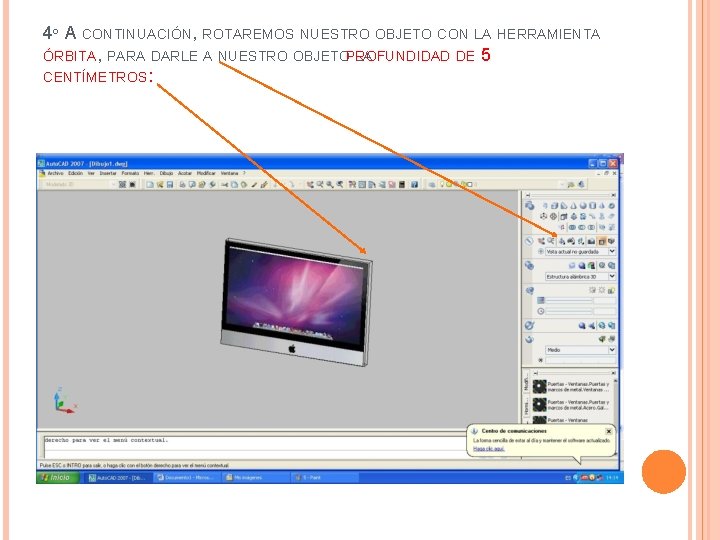This screenshot has width=720, height=540.
Task: Toggle the sun light icon in Lights panel
Action: [x=602, y=290]
